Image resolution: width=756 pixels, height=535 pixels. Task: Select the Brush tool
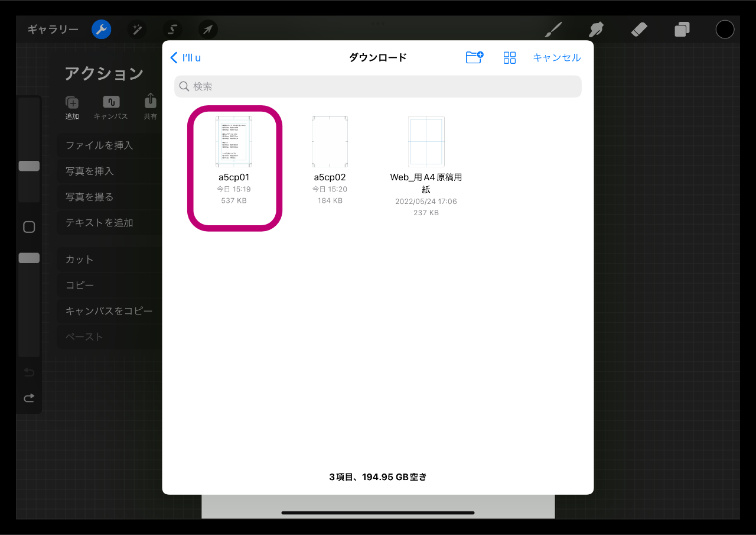tap(553, 30)
